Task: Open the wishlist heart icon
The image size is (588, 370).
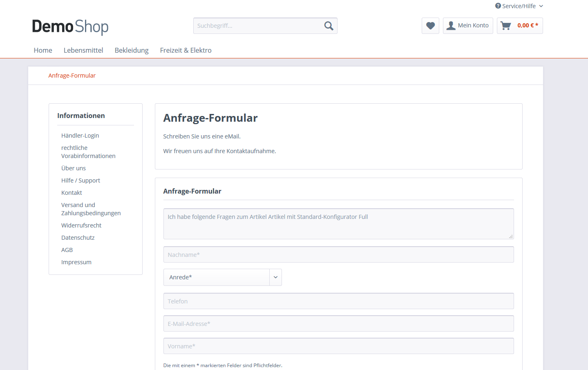Action: 430,26
